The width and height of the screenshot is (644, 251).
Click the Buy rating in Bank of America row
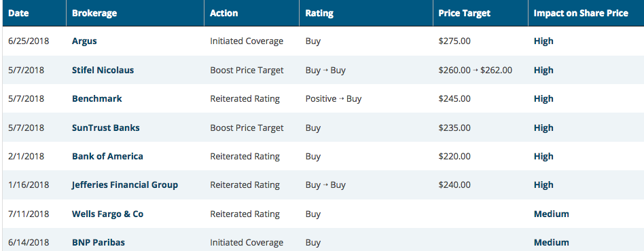click(x=313, y=156)
